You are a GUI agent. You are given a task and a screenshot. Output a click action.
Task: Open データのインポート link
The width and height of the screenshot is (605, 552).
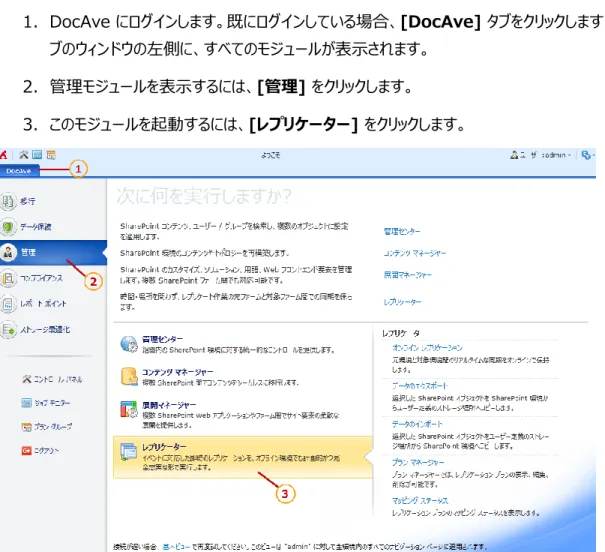pyautogui.click(x=417, y=424)
